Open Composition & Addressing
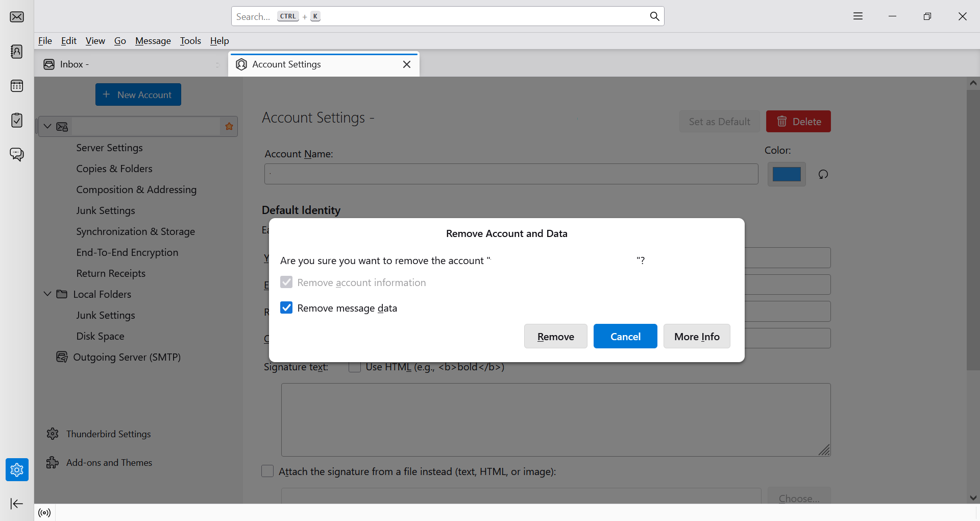 point(136,190)
